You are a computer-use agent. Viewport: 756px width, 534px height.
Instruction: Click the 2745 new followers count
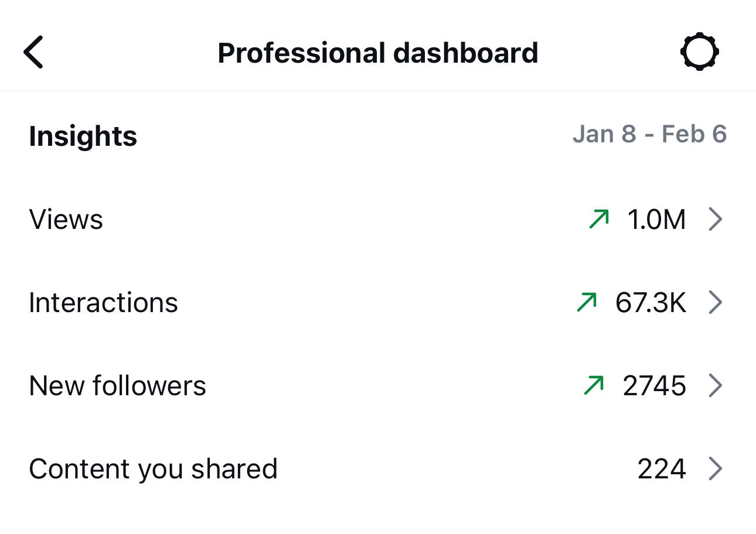tap(654, 386)
